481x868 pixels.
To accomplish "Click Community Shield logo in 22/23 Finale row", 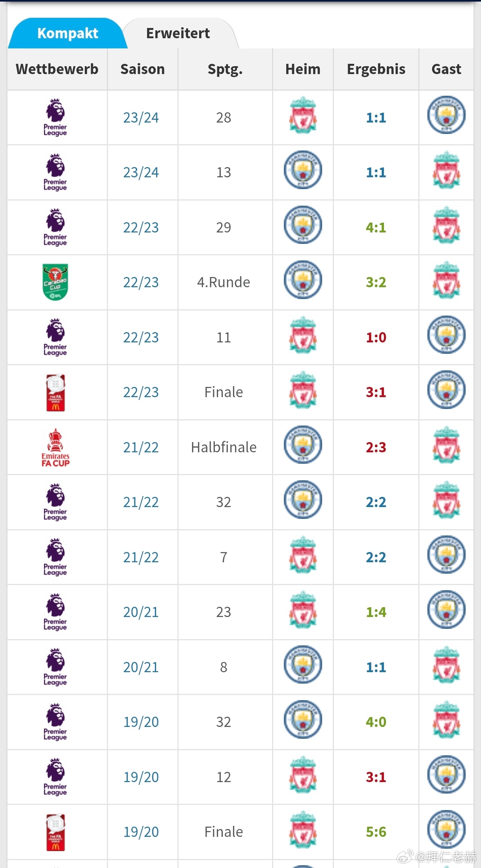I will click(55, 392).
